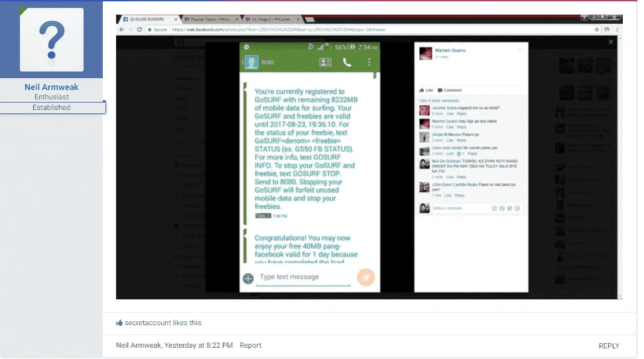This screenshot has width=644, height=359.
Task: Open the SMS app three-dot overflow menu
Action: pyautogui.click(x=369, y=62)
